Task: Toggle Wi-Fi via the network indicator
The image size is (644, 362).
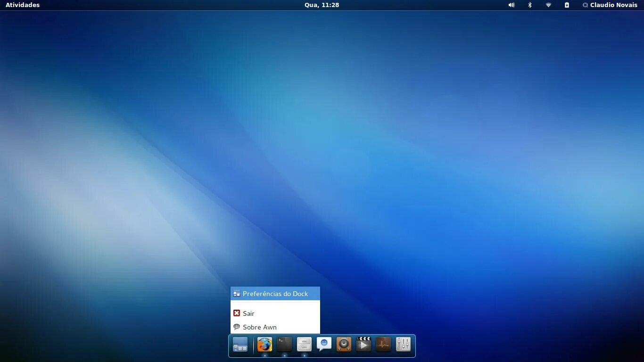Action: (x=548, y=5)
